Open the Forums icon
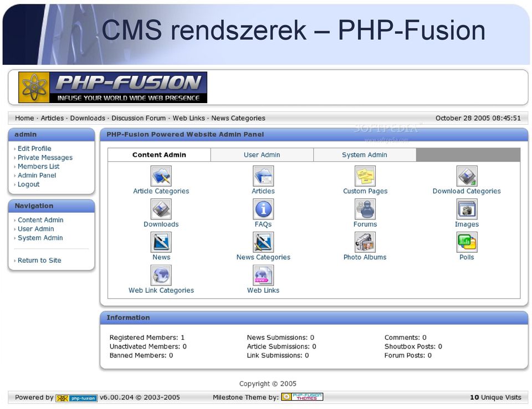532x409 pixels. (x=365, y=209)
